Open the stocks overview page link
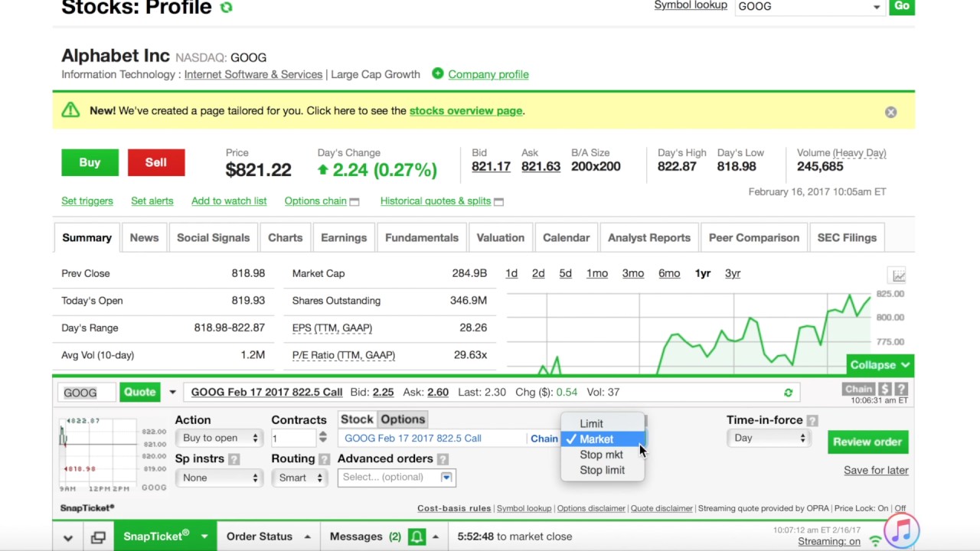This screenshot has width=980, height=551. pos(465,110)
